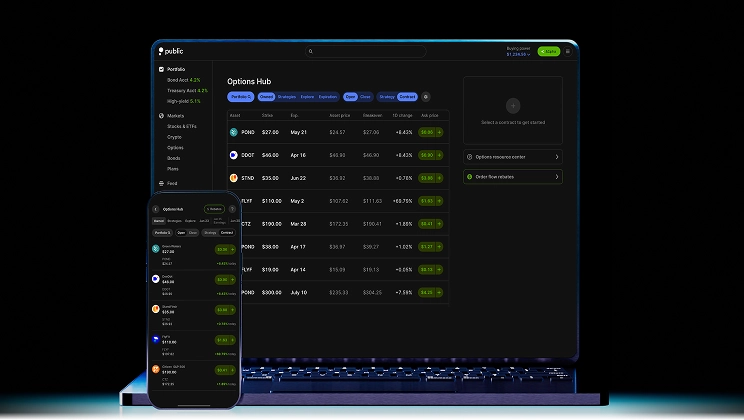
Task: Click the $6.00 ask price button for PONO $27.00
Action: pyautogui.click(x=431, y=132)
